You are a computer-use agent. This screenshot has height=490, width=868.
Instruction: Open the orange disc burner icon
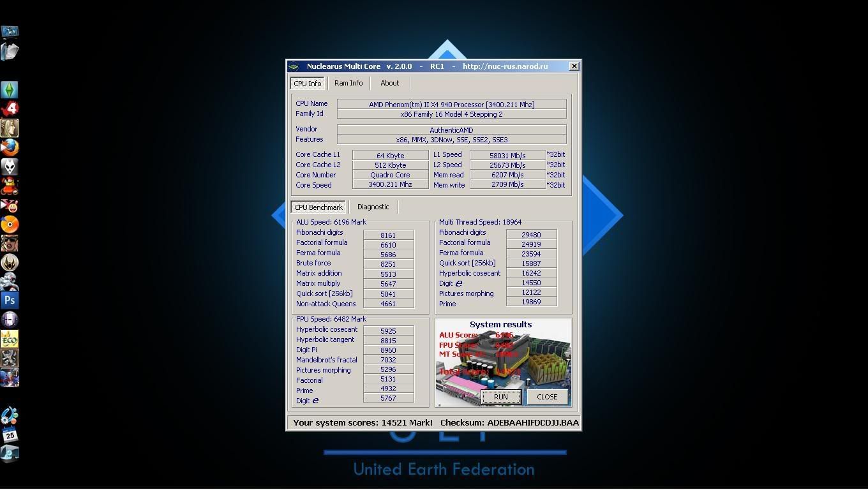[10, 224]
